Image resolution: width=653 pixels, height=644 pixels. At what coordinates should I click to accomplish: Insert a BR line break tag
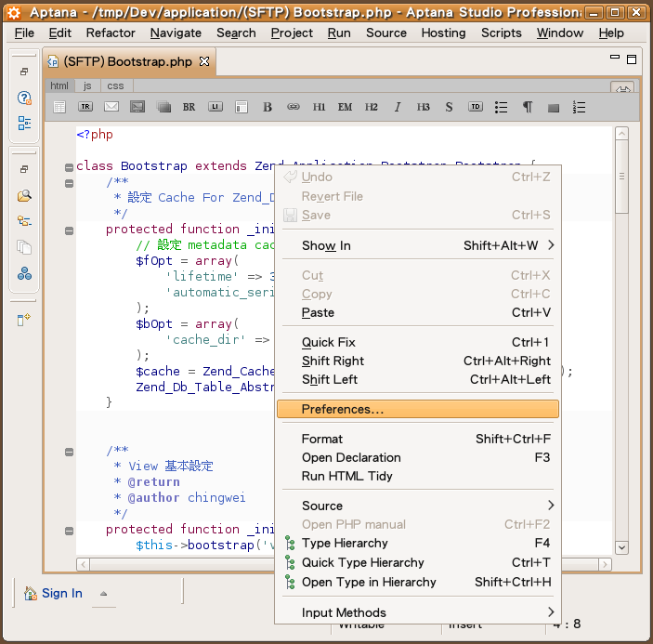pos(189,107)
